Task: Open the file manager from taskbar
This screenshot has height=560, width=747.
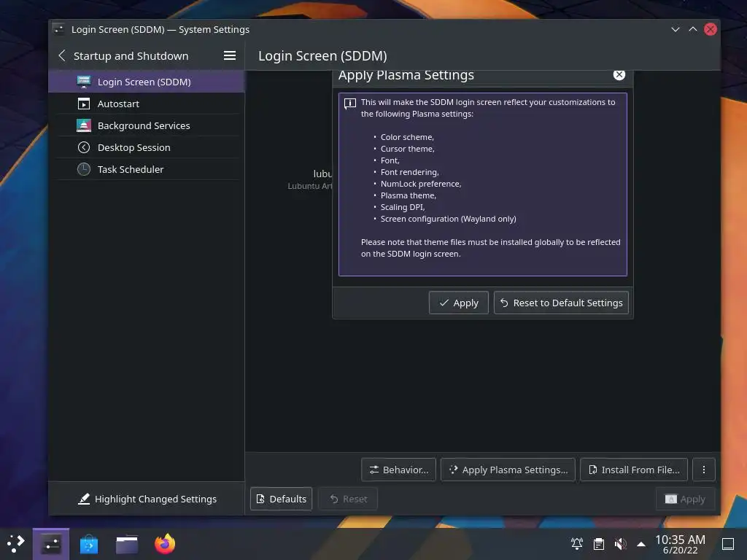Action: coord(127,544)
